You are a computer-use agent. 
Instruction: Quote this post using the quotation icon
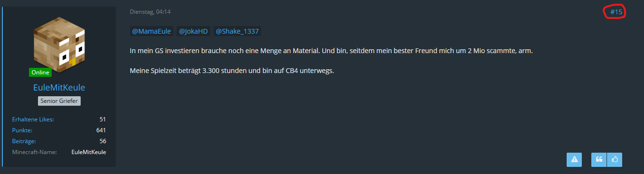click(599, 160)
